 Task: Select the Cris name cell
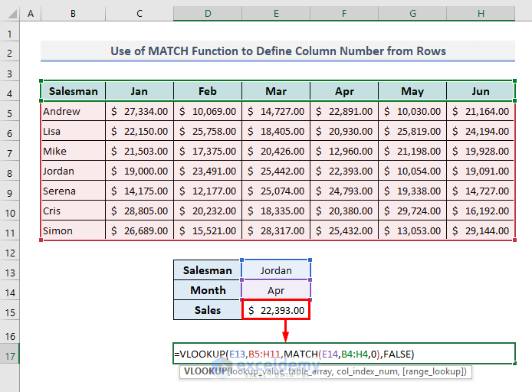pos(74,211)
